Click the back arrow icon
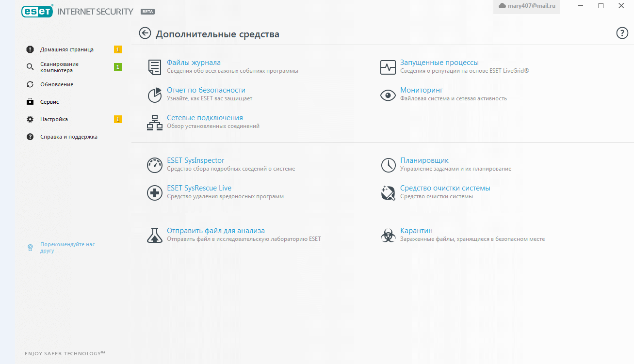The height and width of the screenshot is (364, 634). 145,33
